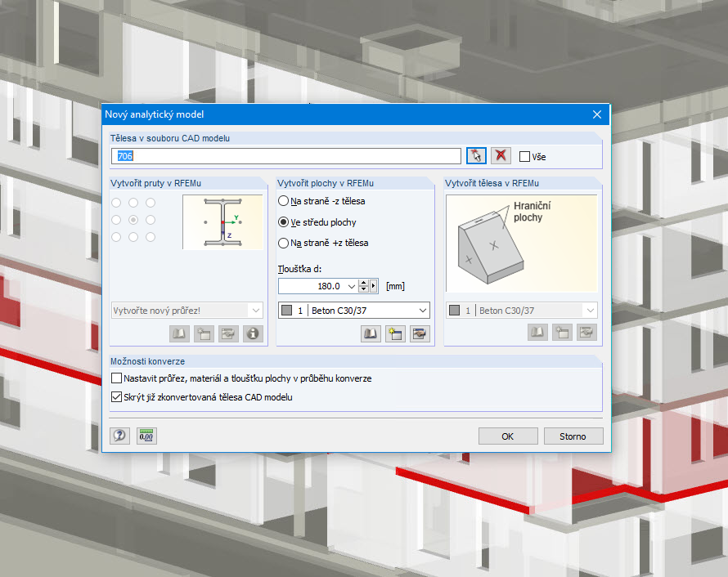Increase thickness using the up spinner arrow
This screenshot has height=577, width=728.
point(363,283)
